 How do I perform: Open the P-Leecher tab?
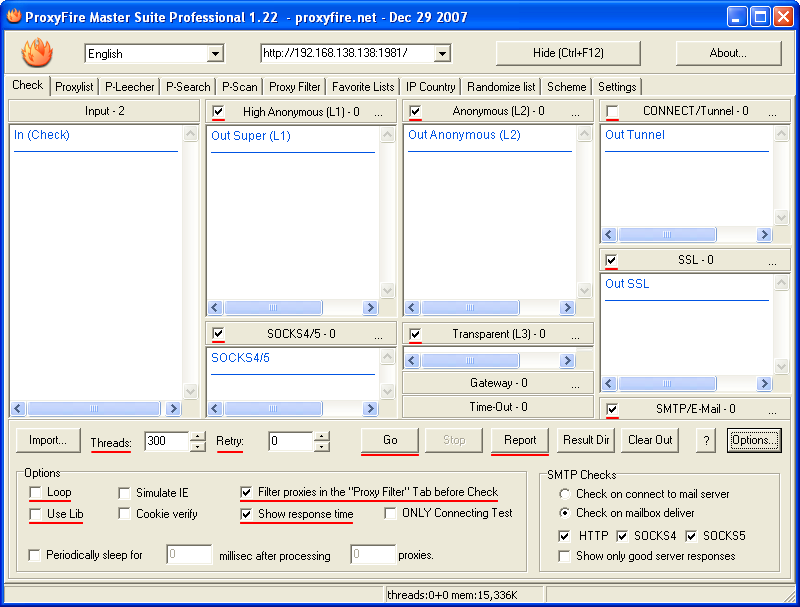point(130,87)
